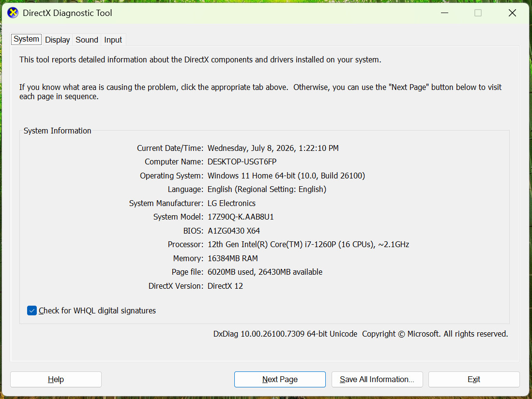This screenshot has height=399, width=532.
Task: Click the system model 17Z90Q-K.AAB8U1
Action: (241, 217)
